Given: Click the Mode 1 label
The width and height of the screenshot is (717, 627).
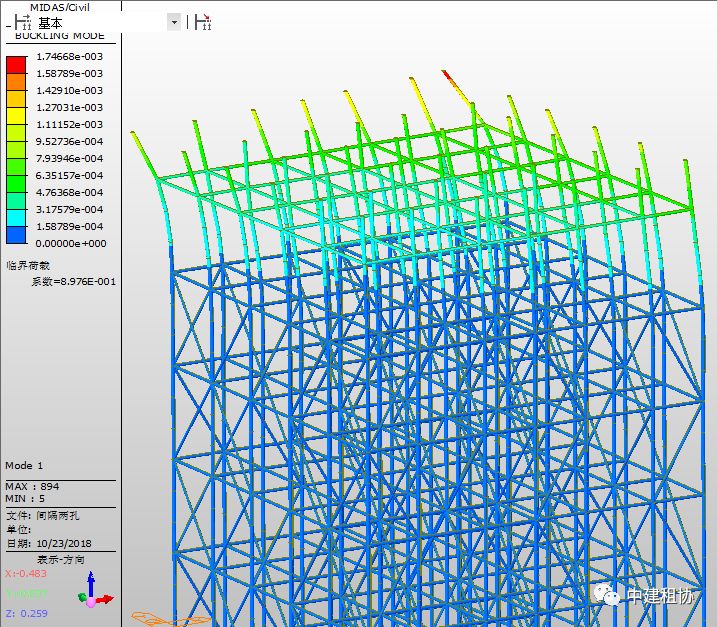Looking at the screenshot, I should pyautogui.click(x=24, y=466).
